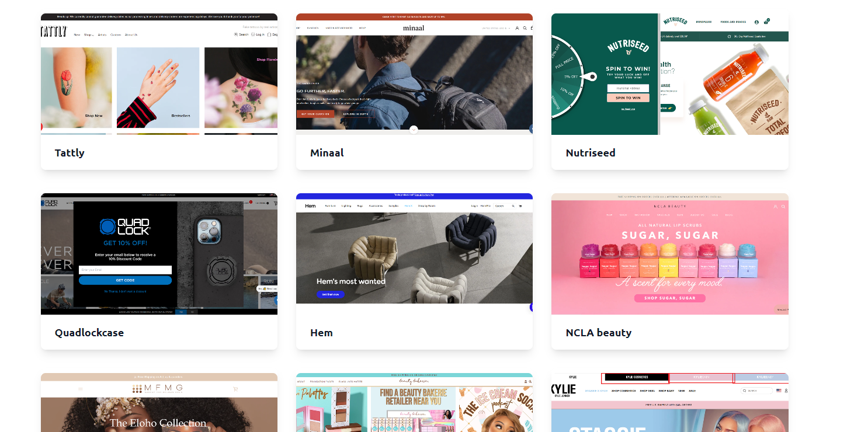This screenshot has width=868, height=432.
Task: Click the "Quadlockcase" card title
Action: [x=89, y=333]
